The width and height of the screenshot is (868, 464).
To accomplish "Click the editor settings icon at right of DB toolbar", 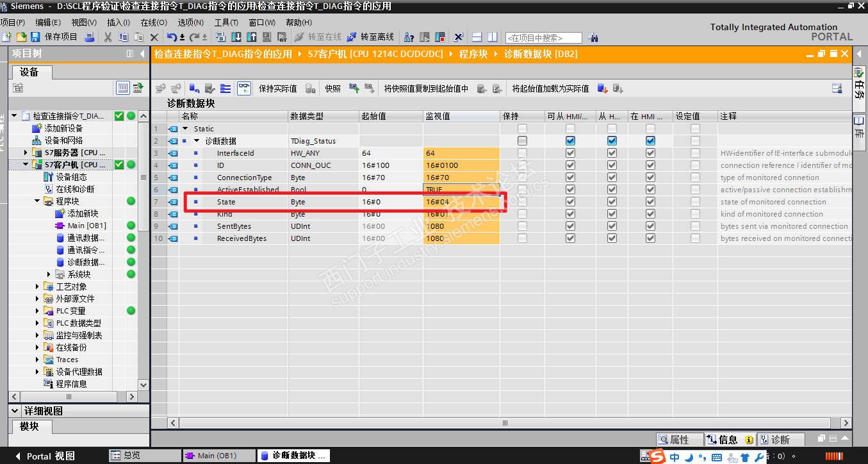I will [x=837, y=88].
